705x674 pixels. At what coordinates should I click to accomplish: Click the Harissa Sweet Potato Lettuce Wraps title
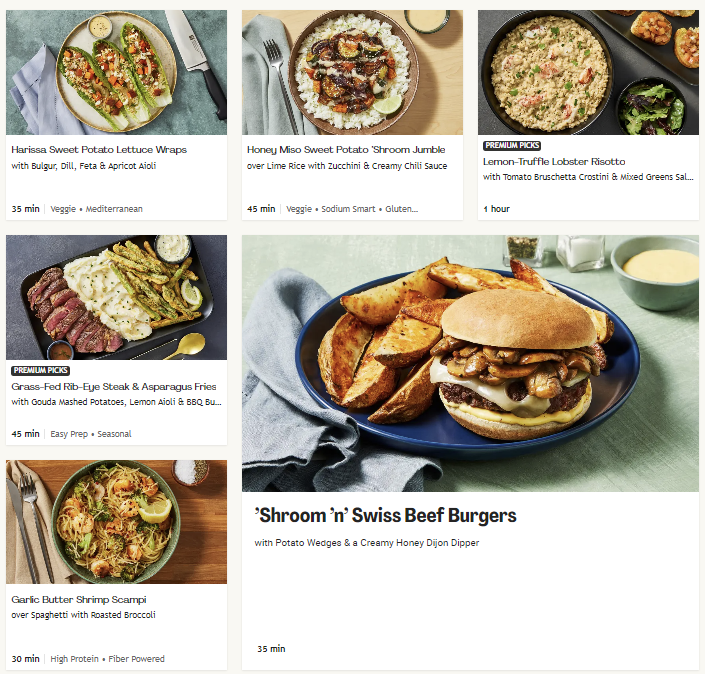[99, 150]
